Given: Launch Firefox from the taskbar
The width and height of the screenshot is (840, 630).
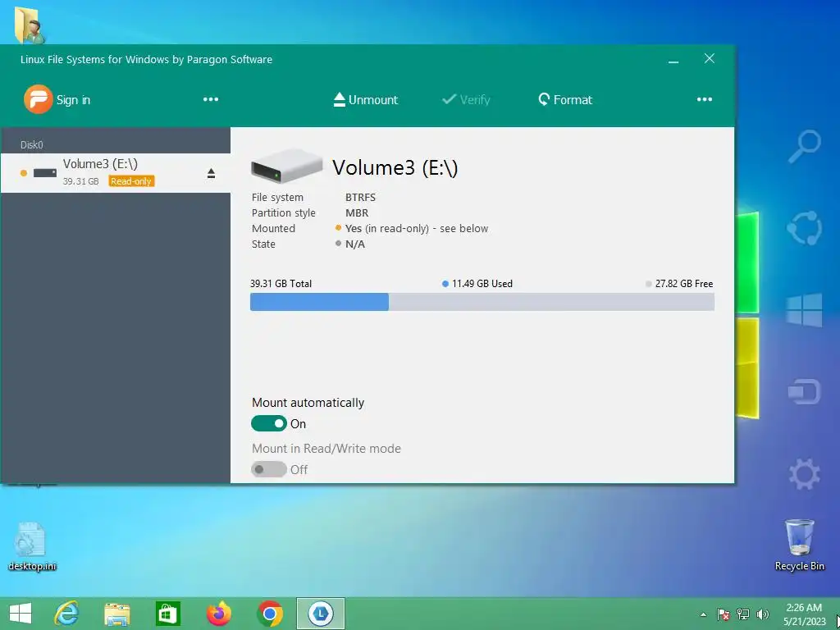Looking at the screenshot, I should pyautogui.click(x=218, y=614).
